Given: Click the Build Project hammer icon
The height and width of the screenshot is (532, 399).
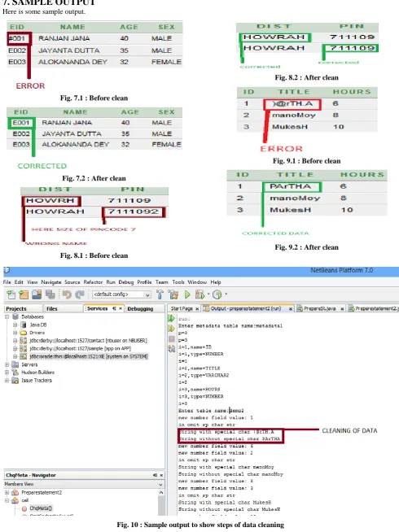Looking at the screenshot, I should [160, 294].
